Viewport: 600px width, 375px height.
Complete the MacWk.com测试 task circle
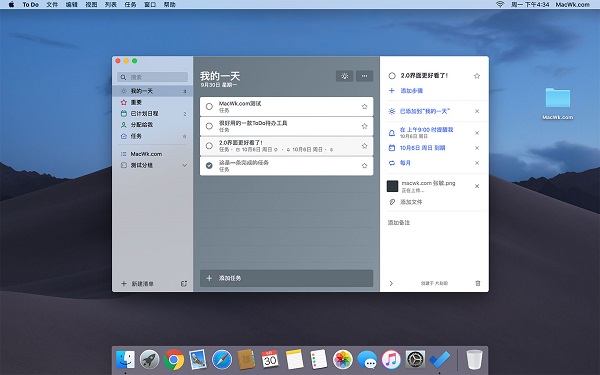209,106
